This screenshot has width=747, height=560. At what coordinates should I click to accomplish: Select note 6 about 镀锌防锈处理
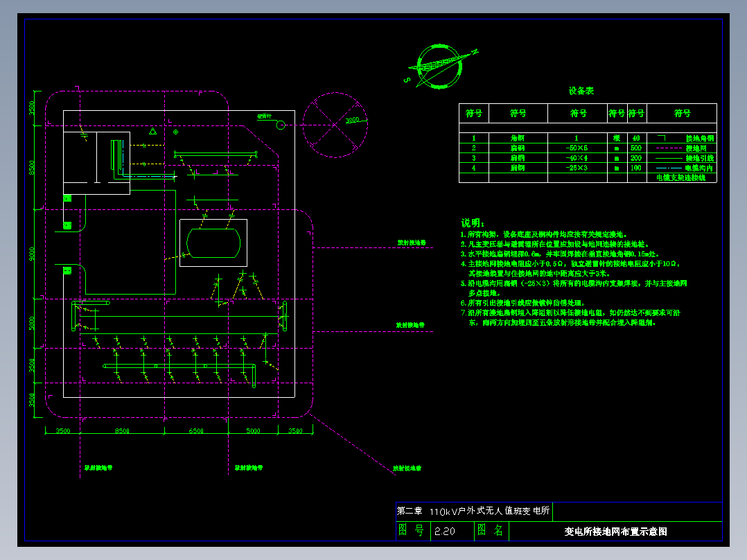522,303
